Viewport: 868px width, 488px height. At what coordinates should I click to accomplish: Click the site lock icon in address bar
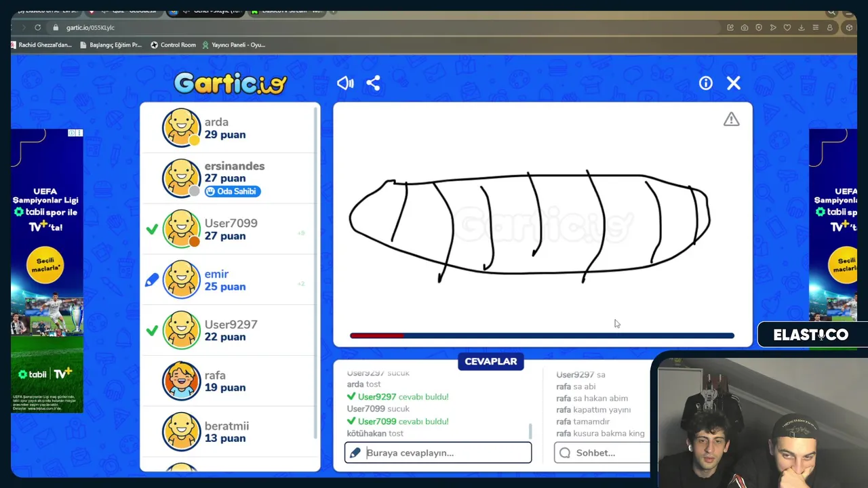(56, 28)
